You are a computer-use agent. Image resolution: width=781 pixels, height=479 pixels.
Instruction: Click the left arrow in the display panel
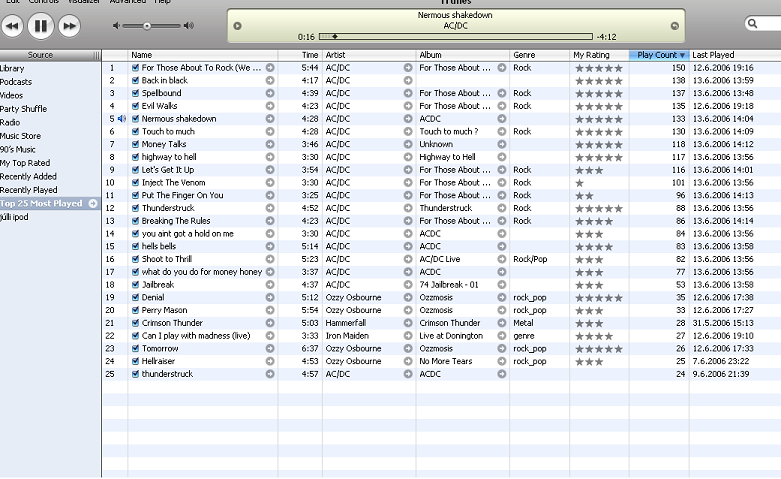pos(238,26)
